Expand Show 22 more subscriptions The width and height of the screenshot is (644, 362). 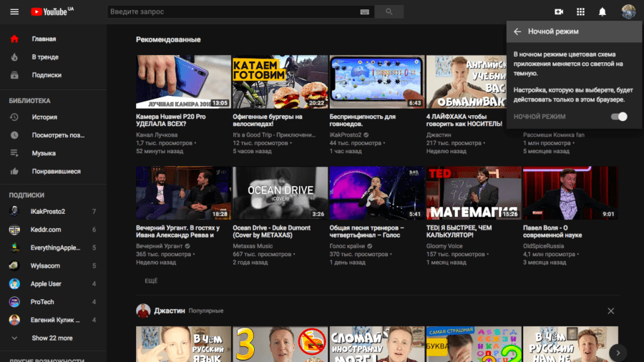click(52, 338)
